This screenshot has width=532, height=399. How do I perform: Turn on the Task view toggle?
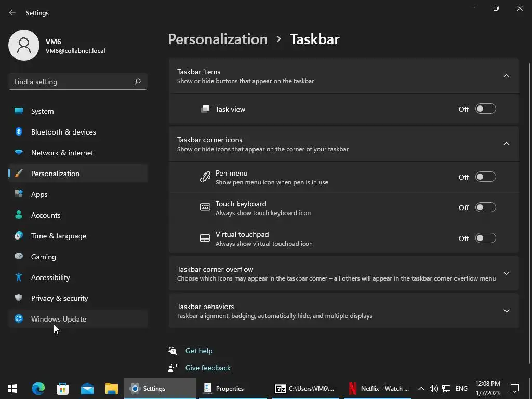(486, 109)
